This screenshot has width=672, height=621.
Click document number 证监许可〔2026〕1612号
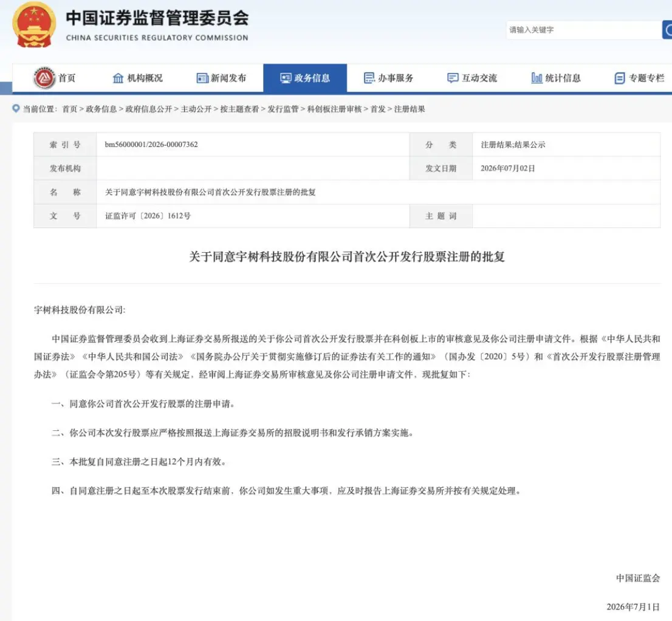(148, 216)
